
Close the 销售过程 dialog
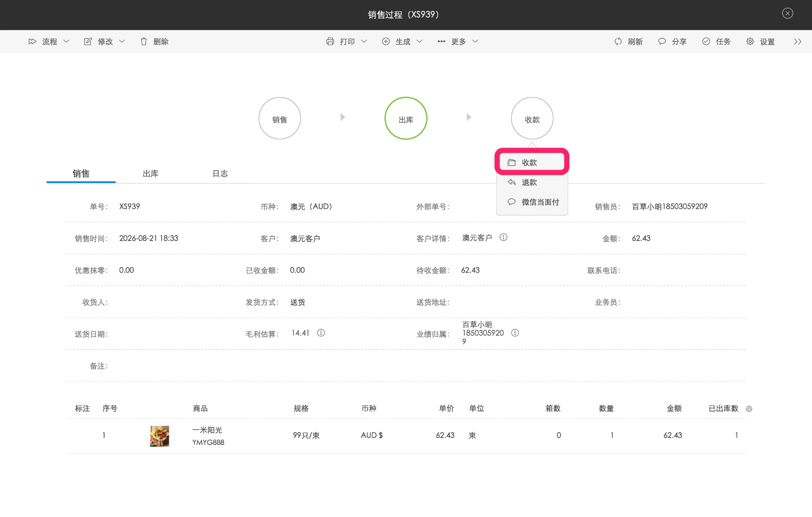(788, 13)
